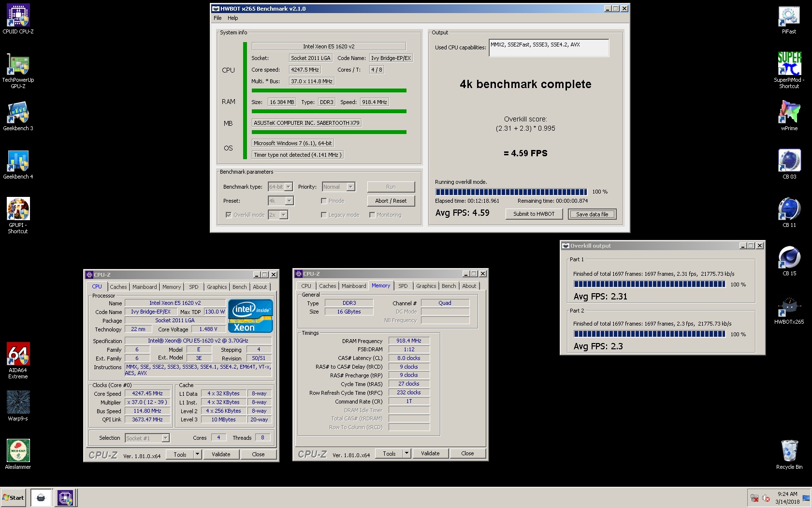Open the File menu in HWBOT x265
812x508 pixels.
tap(217, 18)
